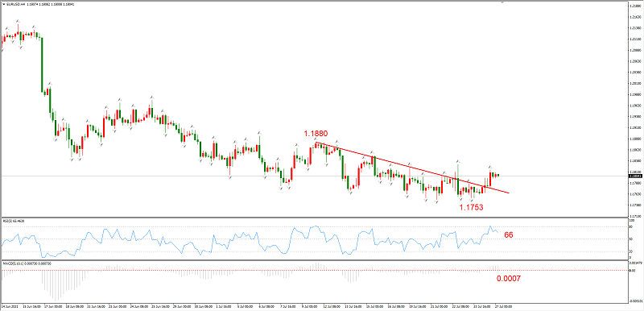Click the red 0.0007 MACD annotation
The image size is (644, 311).
[509, 279]
